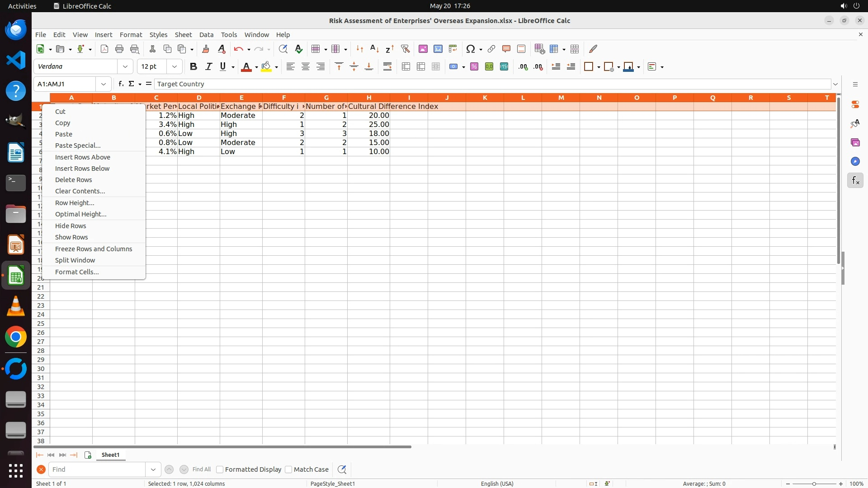
Task: Click the Center Horizontally alignment icon
Action: [x=306, y=67]
